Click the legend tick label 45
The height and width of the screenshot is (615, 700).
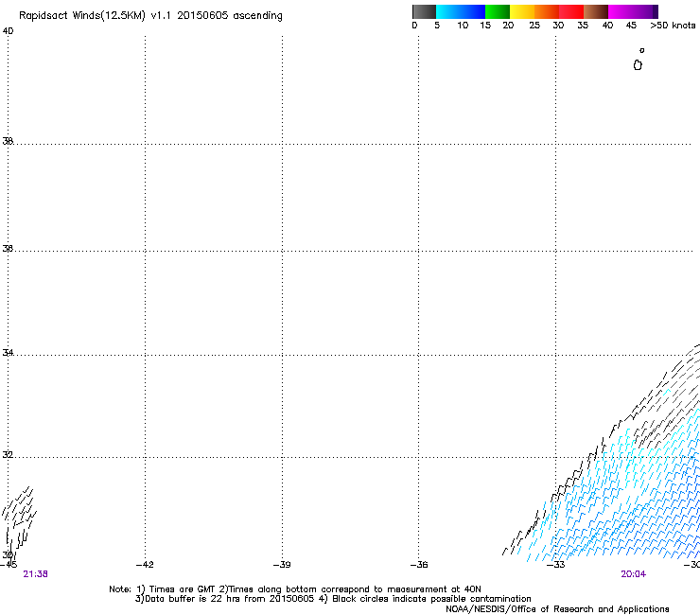pos(631,26)
